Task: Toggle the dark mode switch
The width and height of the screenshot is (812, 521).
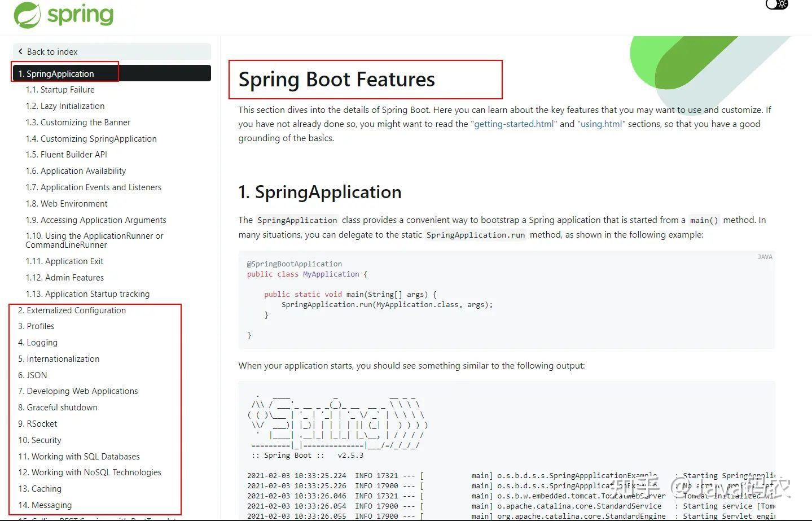Action: 776,5
